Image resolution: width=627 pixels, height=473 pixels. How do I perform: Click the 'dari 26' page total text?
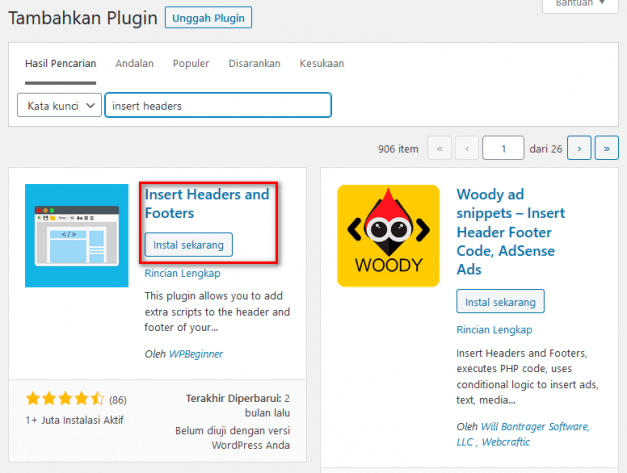point(546,149)
